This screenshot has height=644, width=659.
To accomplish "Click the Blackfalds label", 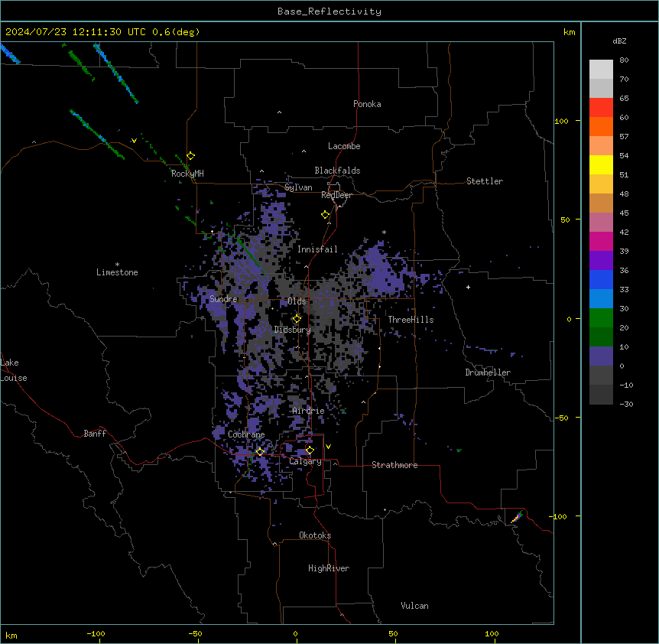I will [x=337, y=171].
